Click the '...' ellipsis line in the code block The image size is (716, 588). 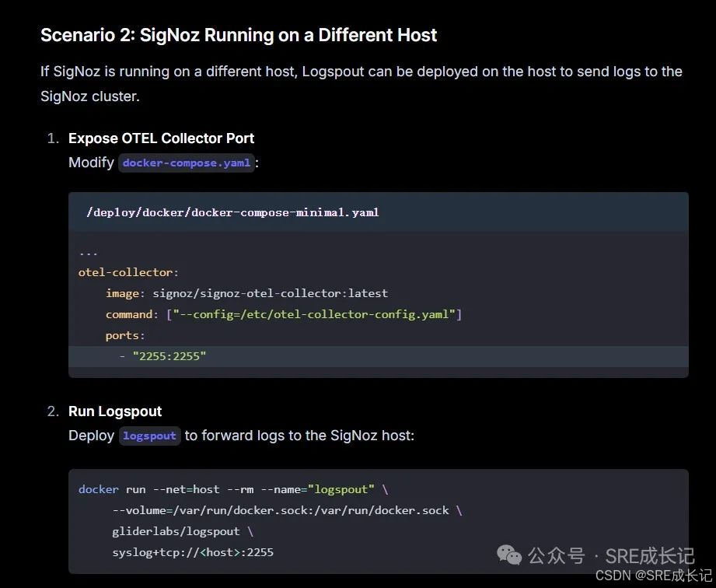[88, 253]
